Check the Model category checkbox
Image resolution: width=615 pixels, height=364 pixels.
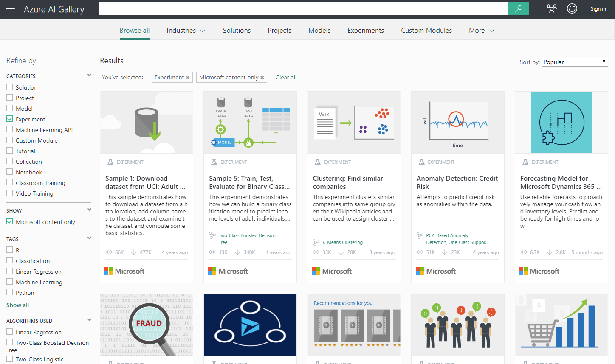[10, 108]
